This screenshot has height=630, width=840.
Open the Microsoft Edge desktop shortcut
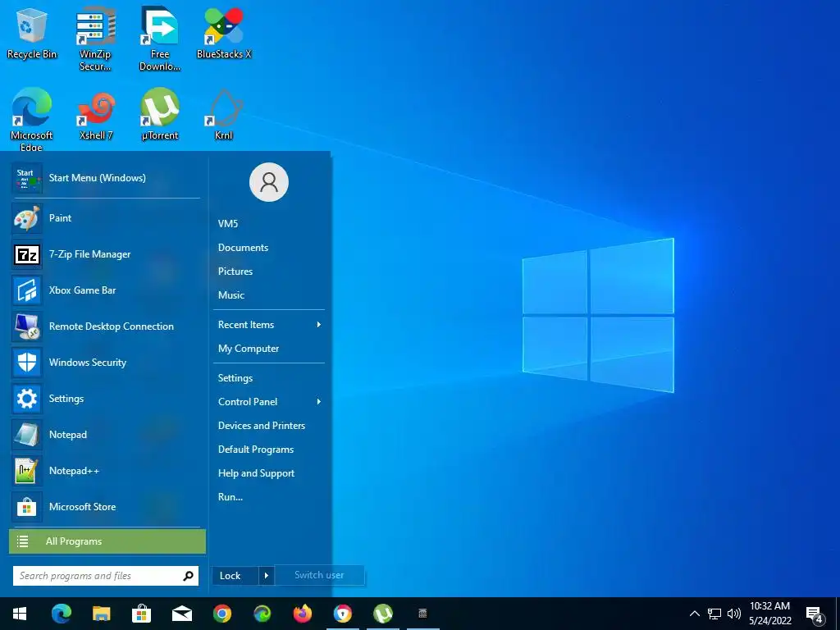(x=32, y=119)
